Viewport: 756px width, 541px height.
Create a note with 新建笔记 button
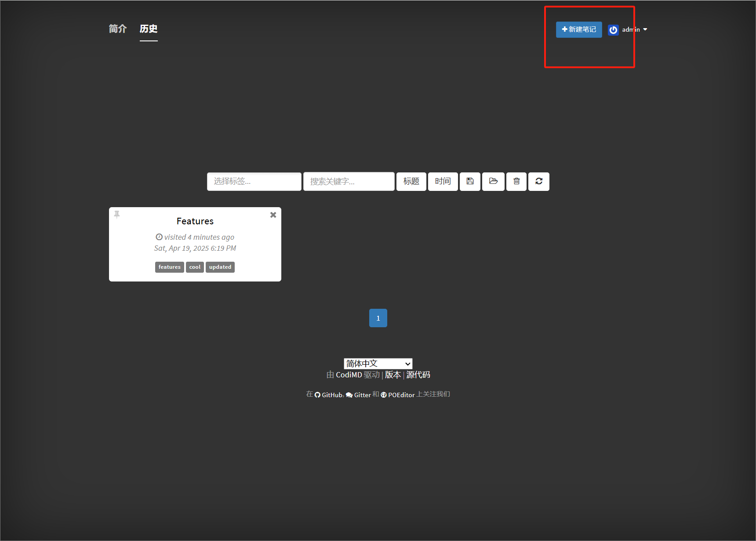[x=579, y=29]
